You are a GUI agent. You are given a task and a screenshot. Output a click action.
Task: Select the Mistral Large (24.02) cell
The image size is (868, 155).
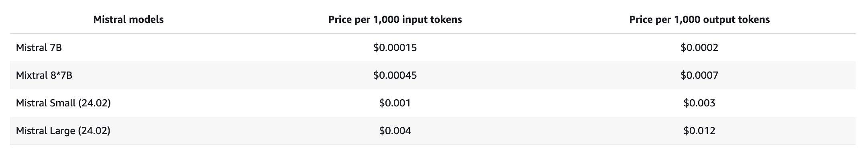click(x=63, y=131)
